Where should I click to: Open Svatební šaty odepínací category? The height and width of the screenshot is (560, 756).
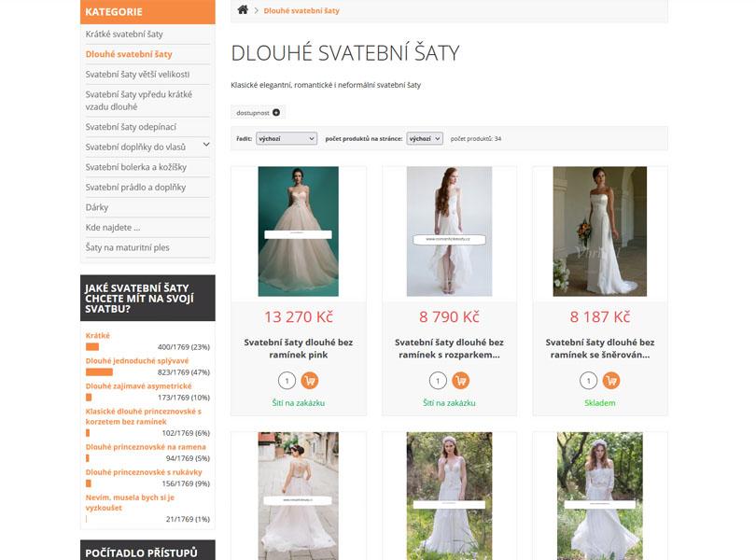tap(131, 127)
